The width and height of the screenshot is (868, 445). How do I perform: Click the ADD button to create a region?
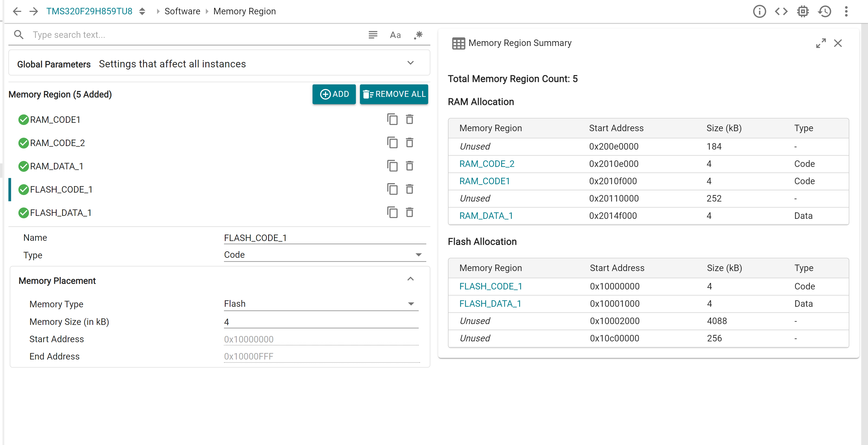pyautogui.click(x=334, y=94)
